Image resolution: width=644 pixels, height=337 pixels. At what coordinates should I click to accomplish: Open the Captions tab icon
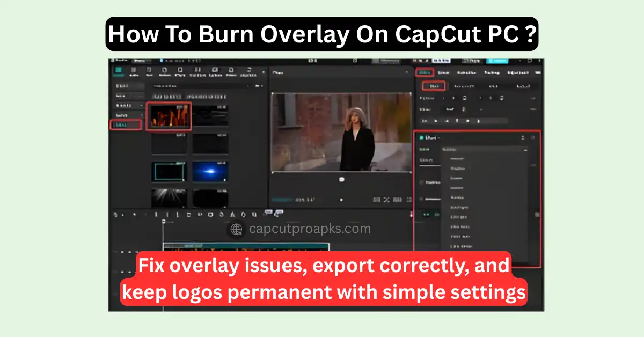click(x=215, y=71)
